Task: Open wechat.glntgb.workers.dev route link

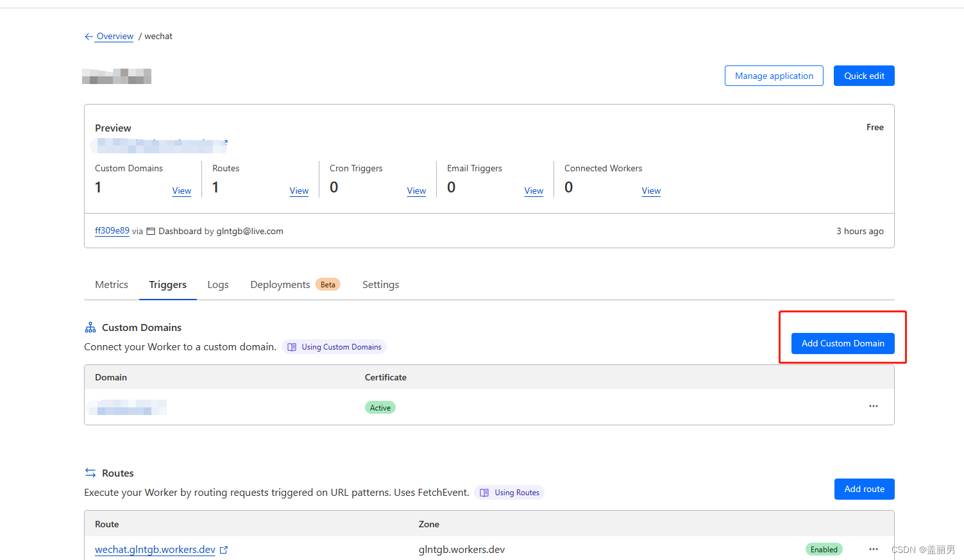Action: pos(155,550)
